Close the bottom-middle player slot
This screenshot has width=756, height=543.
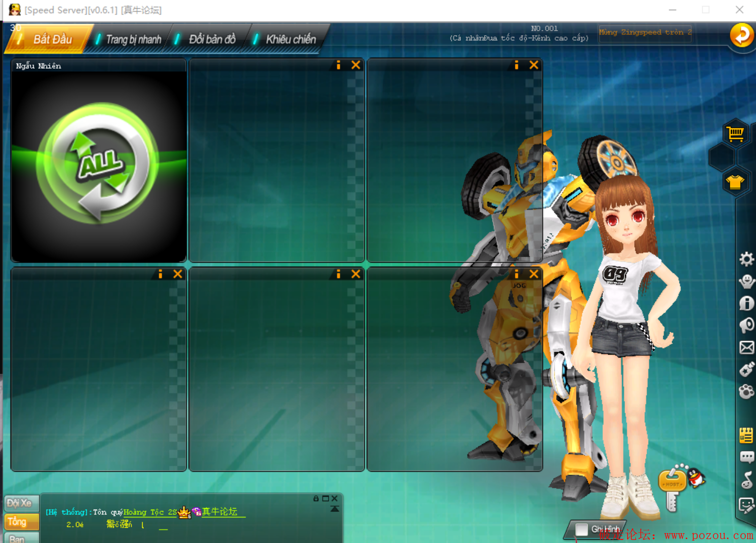tap(356, 274)
